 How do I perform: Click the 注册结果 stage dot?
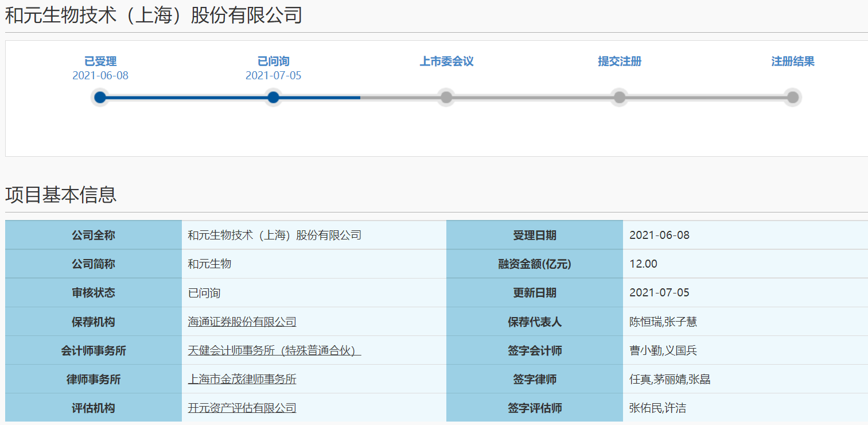[x=792, y=97]
